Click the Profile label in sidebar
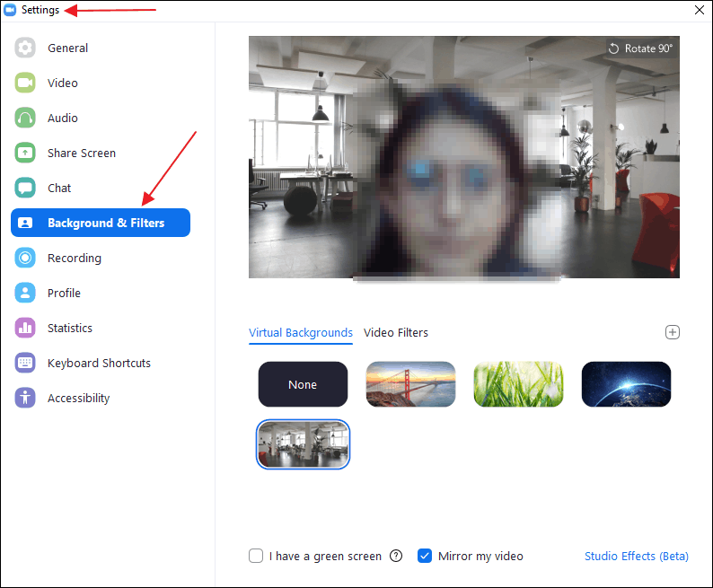The image size is (713, 588). tap(64, 293)
